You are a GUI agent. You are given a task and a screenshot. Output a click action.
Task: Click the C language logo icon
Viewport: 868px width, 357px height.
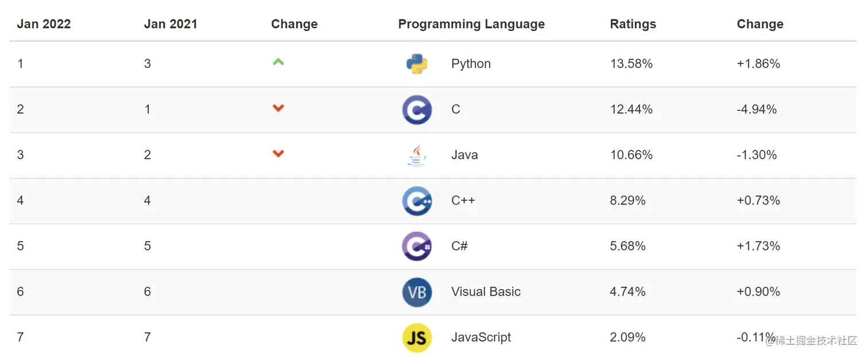[x=417, y=110]
